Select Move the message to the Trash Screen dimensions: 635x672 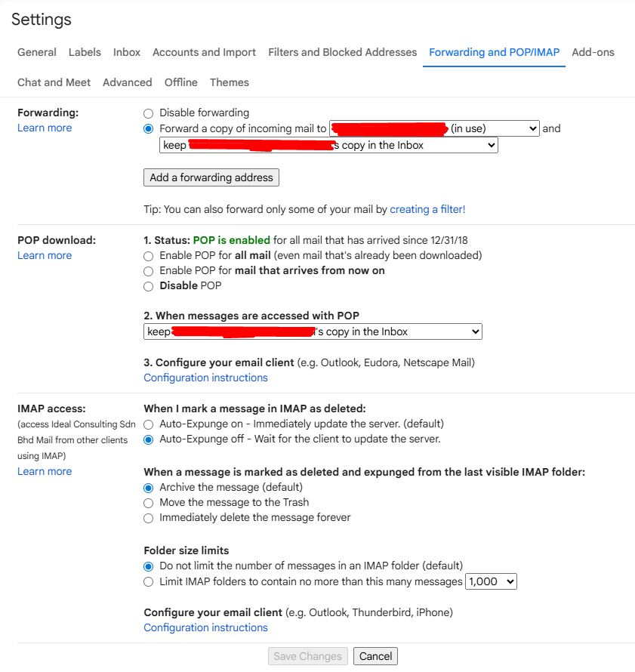click(x=149, y=503)
